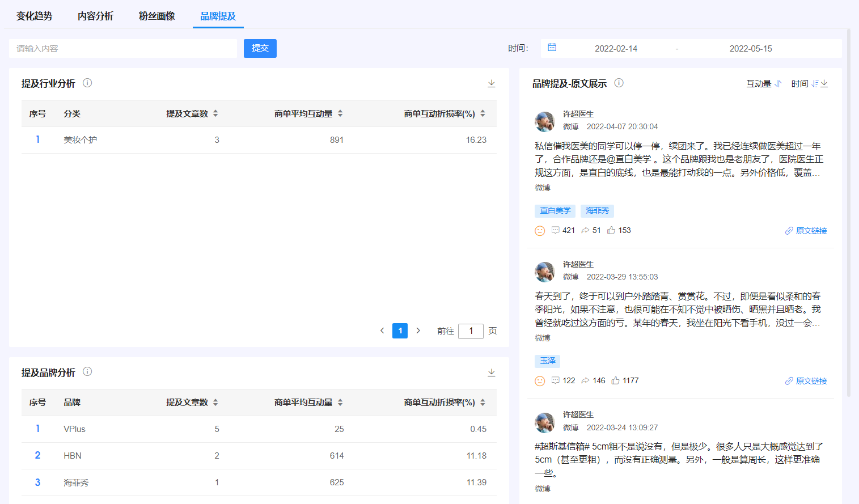This screenshot has height=504, width=859.
Task: Focus the 前往 page number input
Action: [x=471, y=331]
